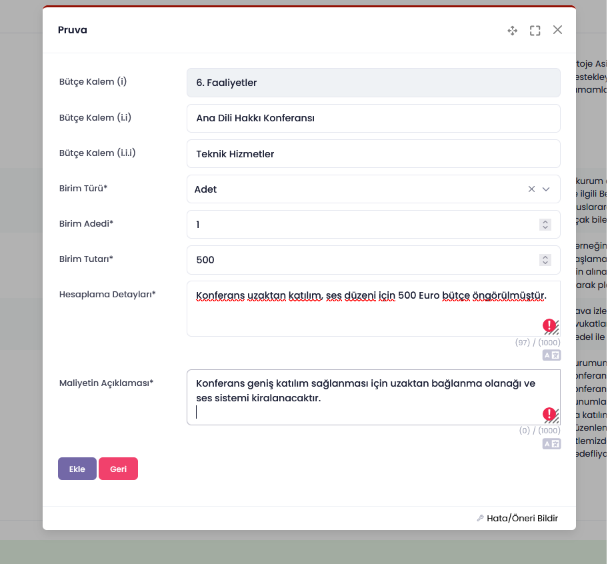This screenshot has height=564, width=607.
Task: Click the Bütçe Kalem (i.i) label
Action: coord(95,118)
